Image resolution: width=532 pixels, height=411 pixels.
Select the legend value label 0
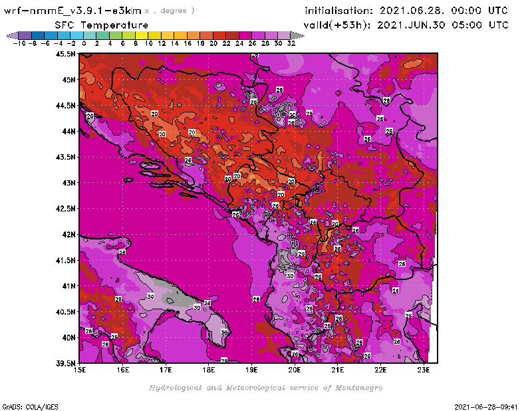pos(84,44)
